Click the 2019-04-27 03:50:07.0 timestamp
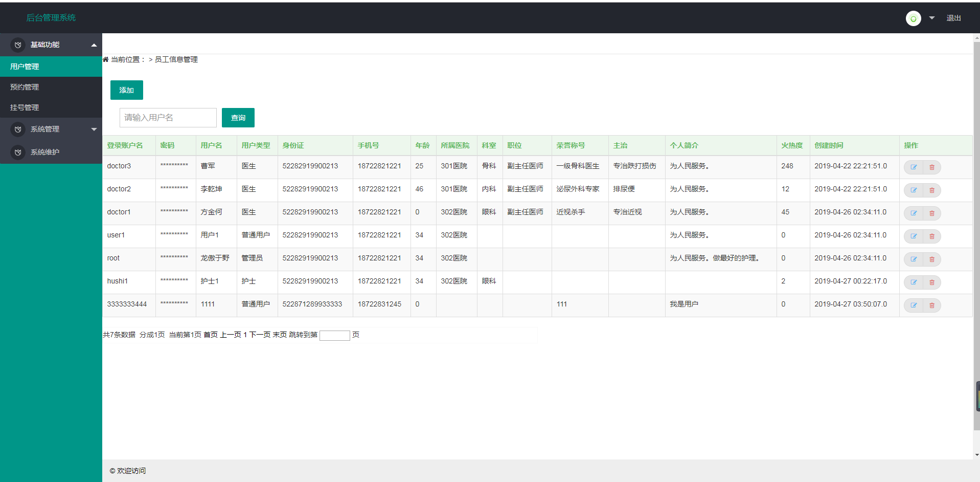 (851, 304)
